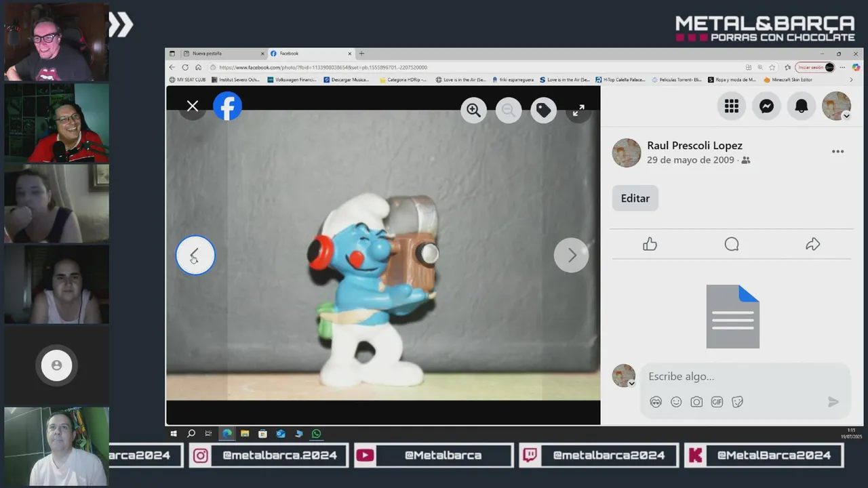Open the Facebook menu grid icon
This screenshot has height=488, width=868.
[x=731, y=106]
